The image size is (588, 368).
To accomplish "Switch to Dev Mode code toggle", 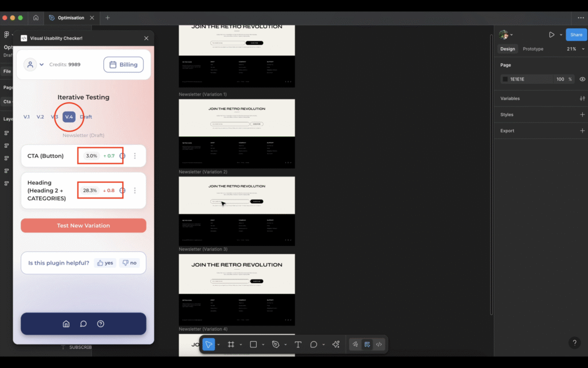I will coord(379,344).
